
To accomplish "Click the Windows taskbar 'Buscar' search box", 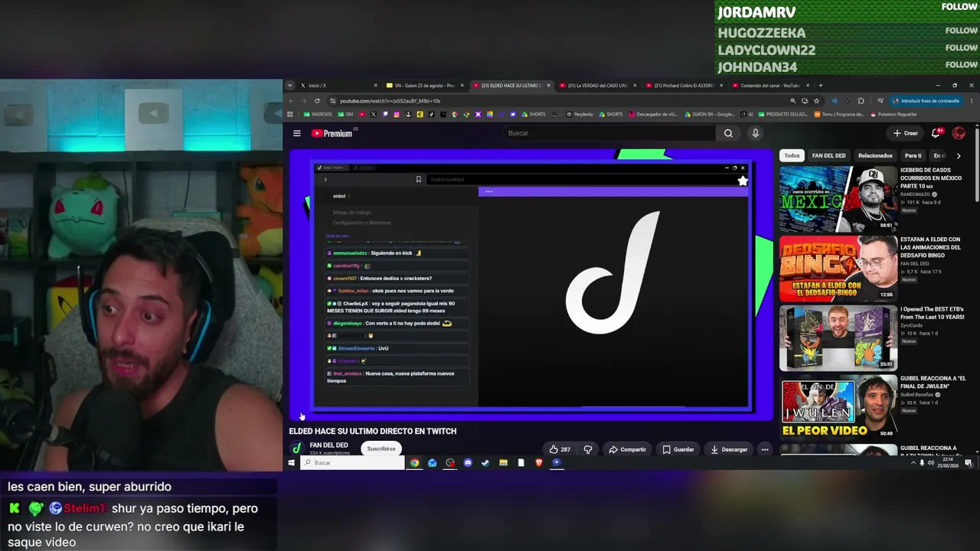I will click(352, 462).
